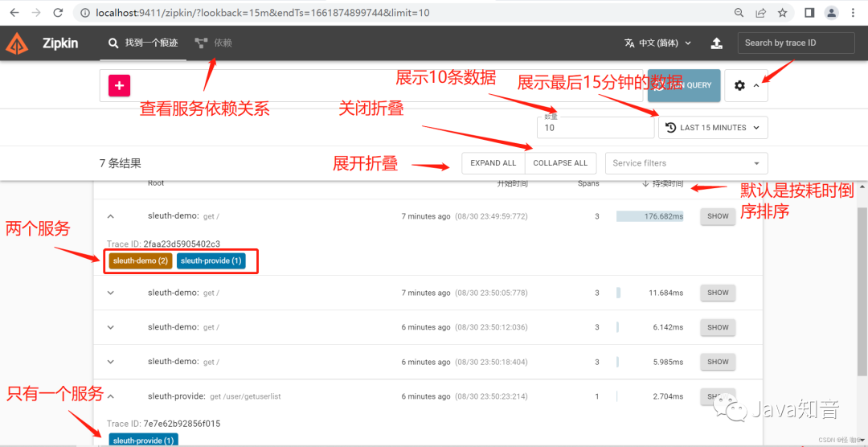The width and height of the screenshot is (868, 447).
Task: Click the EXPAND ALL button
Action: pos(493,163)
